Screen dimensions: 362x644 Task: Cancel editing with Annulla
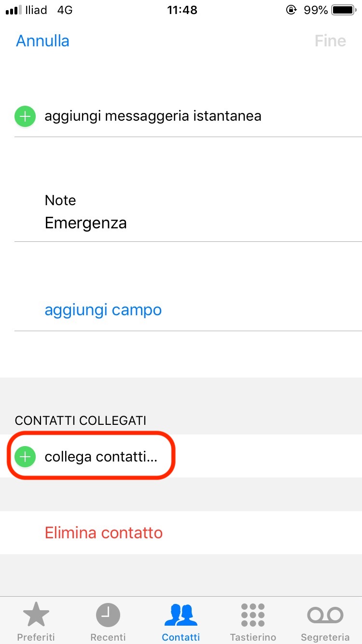coord(42,41)
